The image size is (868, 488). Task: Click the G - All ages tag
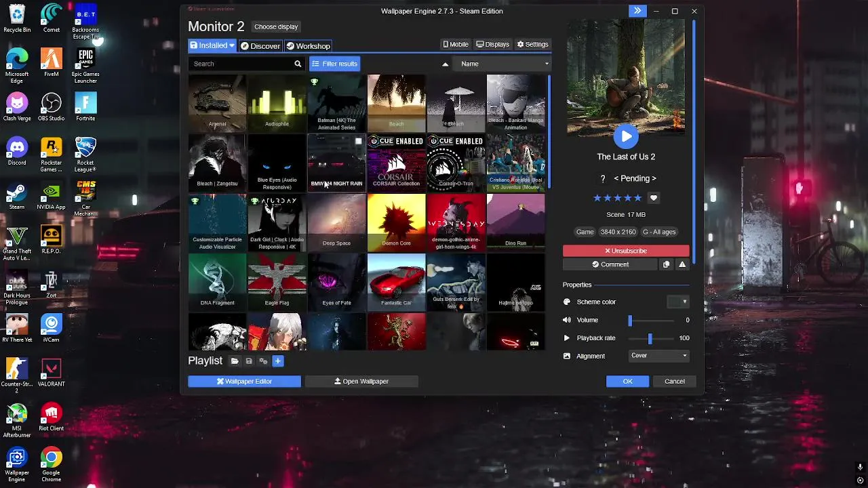pos(659,232)
